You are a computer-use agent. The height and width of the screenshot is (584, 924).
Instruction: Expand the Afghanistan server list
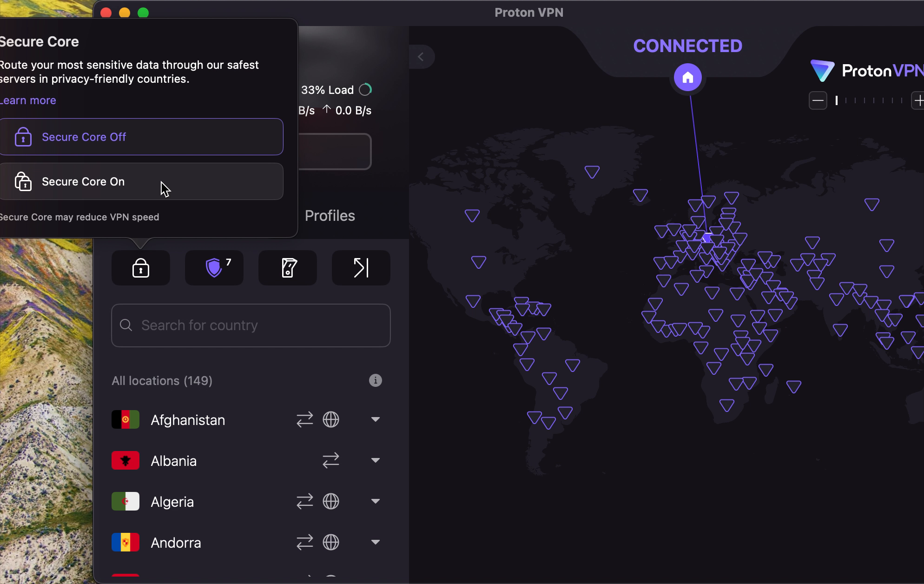(376, 419)
